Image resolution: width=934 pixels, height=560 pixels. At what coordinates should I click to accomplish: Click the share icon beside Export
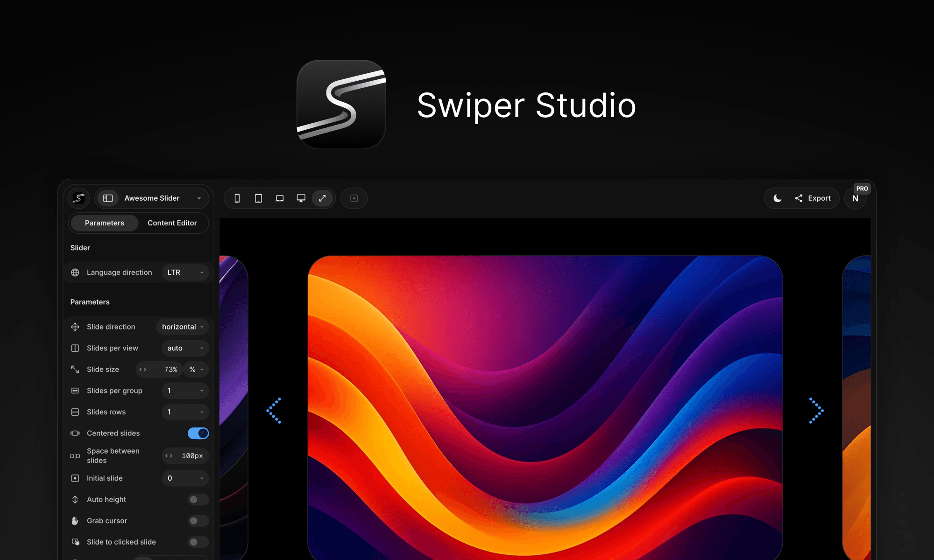799,198
